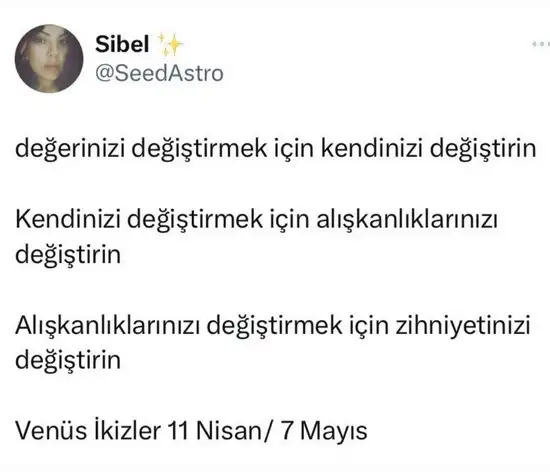Click the sparkles emoji beside Sibel
Image resolution: width=550 pixels, height=472 pixels.
coord(170,45)
